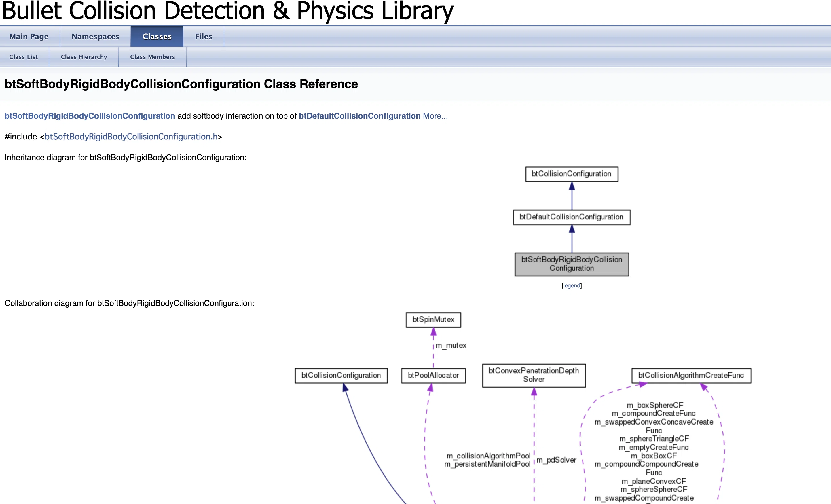The width and height of the screenshot is (831, 504).
Task: Go to the Class List subtab
Action: [24, 57]
